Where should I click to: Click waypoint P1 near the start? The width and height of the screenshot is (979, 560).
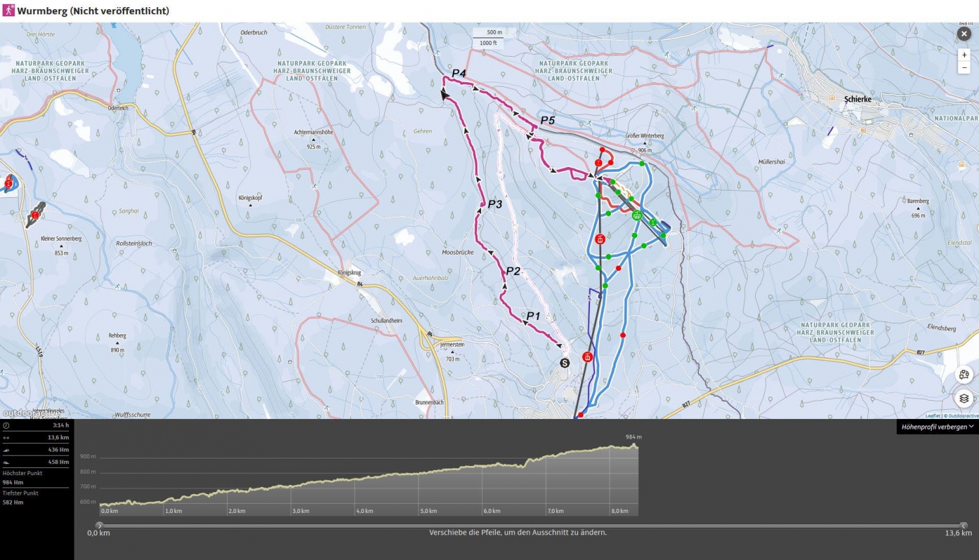tap(533, 316)
